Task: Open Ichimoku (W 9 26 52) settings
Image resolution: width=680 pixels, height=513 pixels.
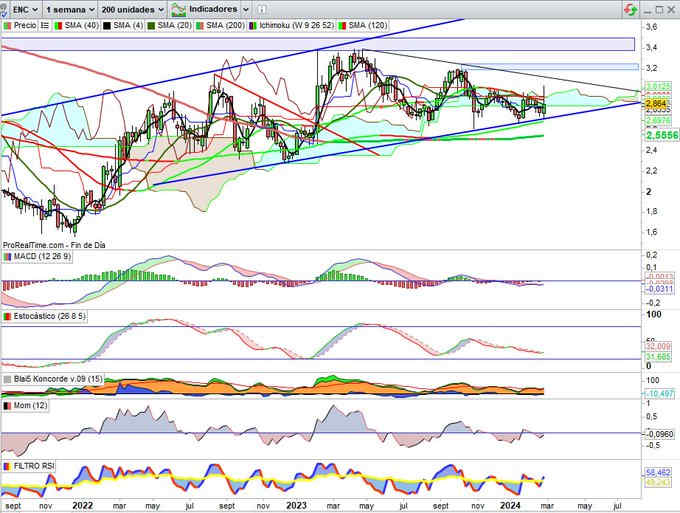Action: (290, 22)
